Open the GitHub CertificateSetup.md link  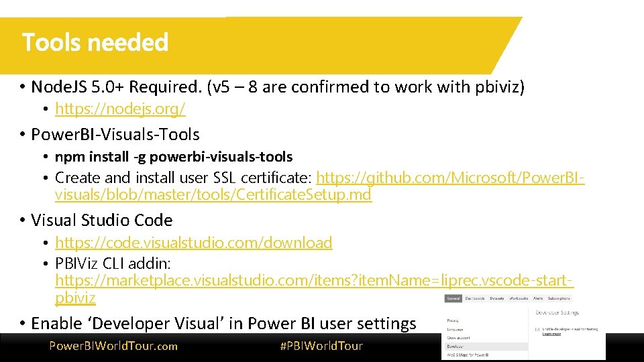[319, 186]
